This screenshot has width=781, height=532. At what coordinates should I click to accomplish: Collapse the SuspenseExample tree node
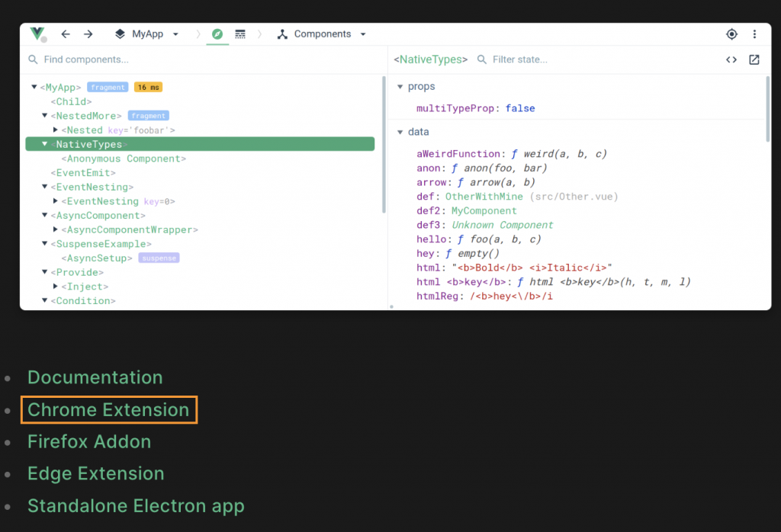coord(44,244)
